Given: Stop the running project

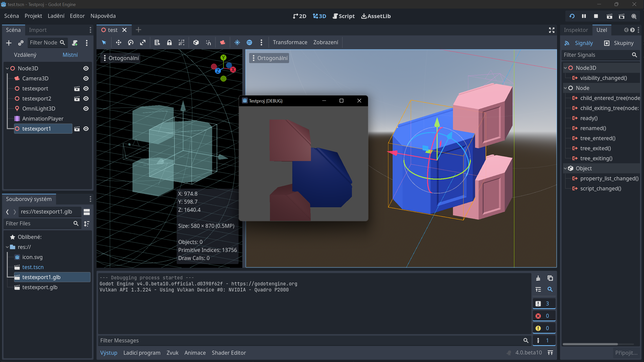Looking at the screenshot, I should 596,16.
